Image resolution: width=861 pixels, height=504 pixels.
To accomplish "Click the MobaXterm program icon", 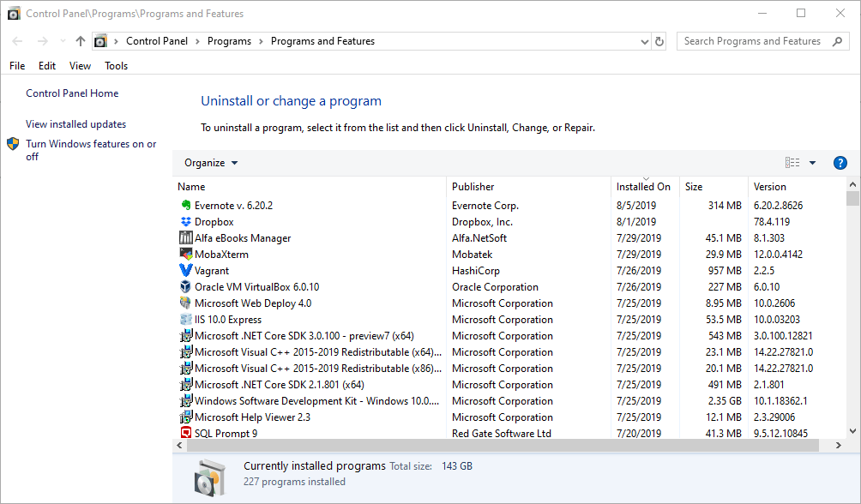I will click(185, 255).
